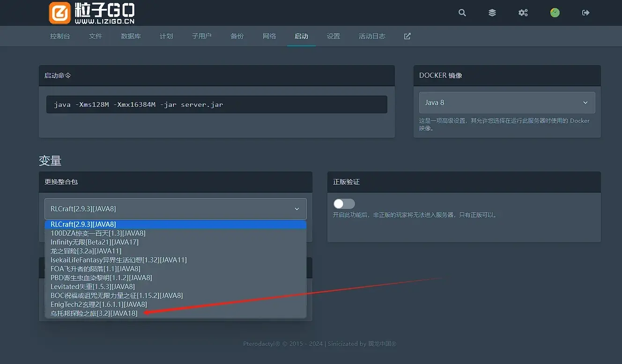Viewport: 622px width, 364px height.
Task: Go to the 计划 tab
Action: click(x=166, y=36)
